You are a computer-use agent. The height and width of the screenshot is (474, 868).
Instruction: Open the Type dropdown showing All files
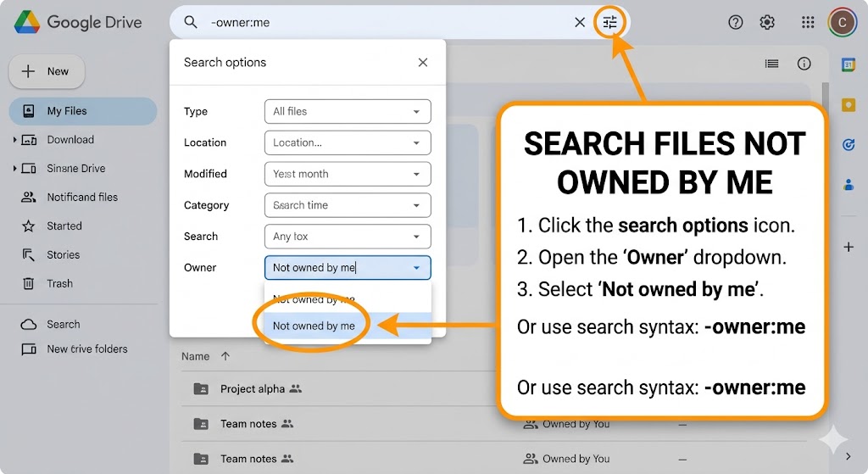point(348,111)
